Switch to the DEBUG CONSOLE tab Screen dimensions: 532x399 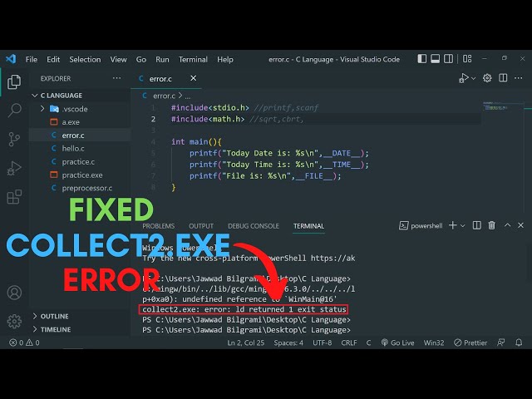click(253, 226)
